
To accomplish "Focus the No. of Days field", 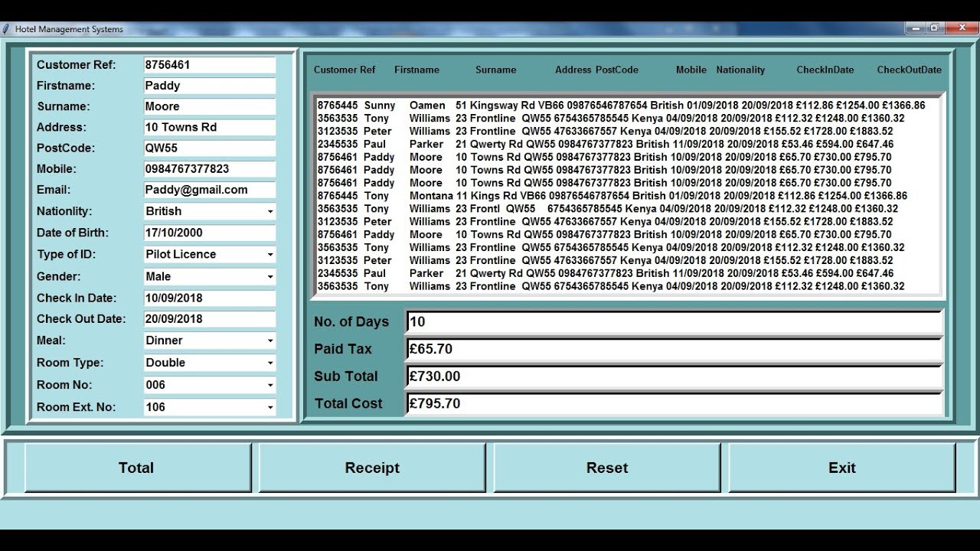I will pyautogui.click(x=675, y=322).
